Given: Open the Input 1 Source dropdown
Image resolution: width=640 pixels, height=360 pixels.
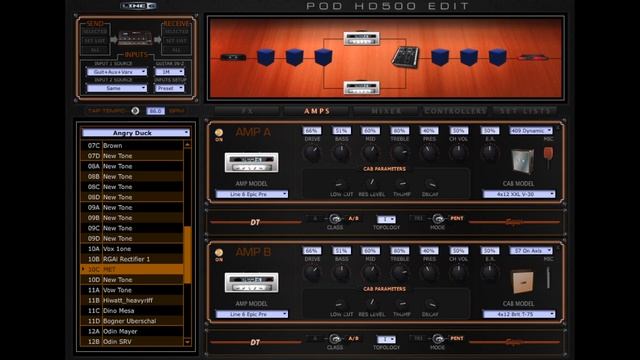Looking at the screenshot, I should pyautogui.click(x=117, y=72).
